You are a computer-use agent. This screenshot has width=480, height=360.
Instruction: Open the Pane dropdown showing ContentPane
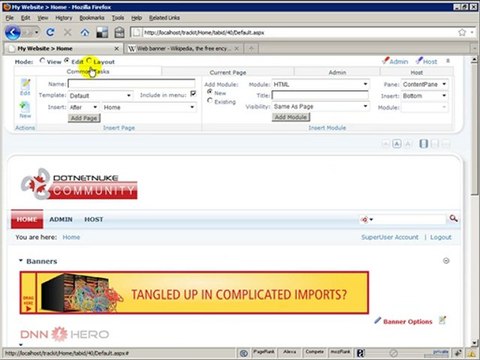click(424, 84)
